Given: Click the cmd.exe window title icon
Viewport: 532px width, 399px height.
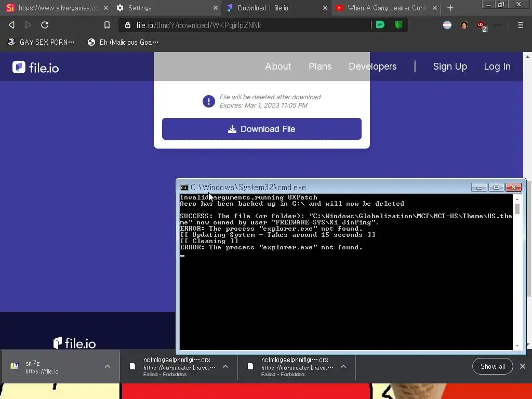Looking at the screenshot, I should point(184,187).
